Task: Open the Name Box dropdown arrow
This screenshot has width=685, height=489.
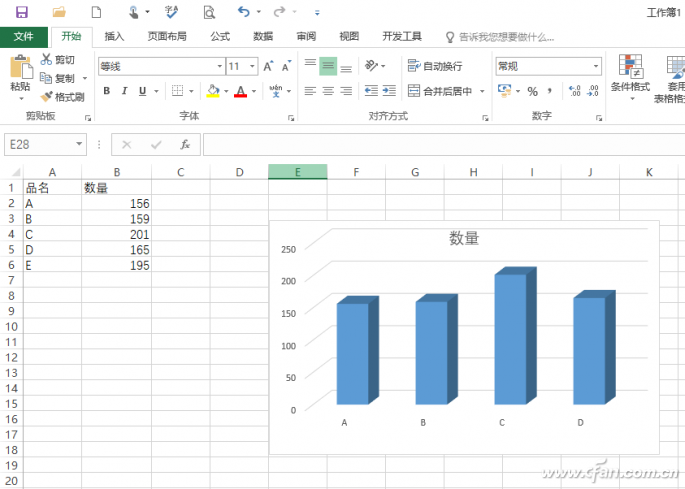Action: click(x=79, y=144)
